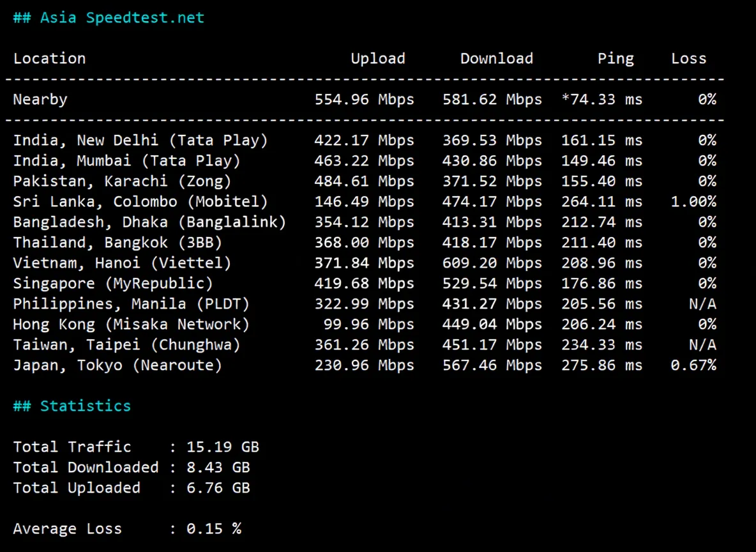Click 'Bangladesh, Dhaka (Banglalink)' row label
The width and height of the screenshot is (756, 552).
149,222
